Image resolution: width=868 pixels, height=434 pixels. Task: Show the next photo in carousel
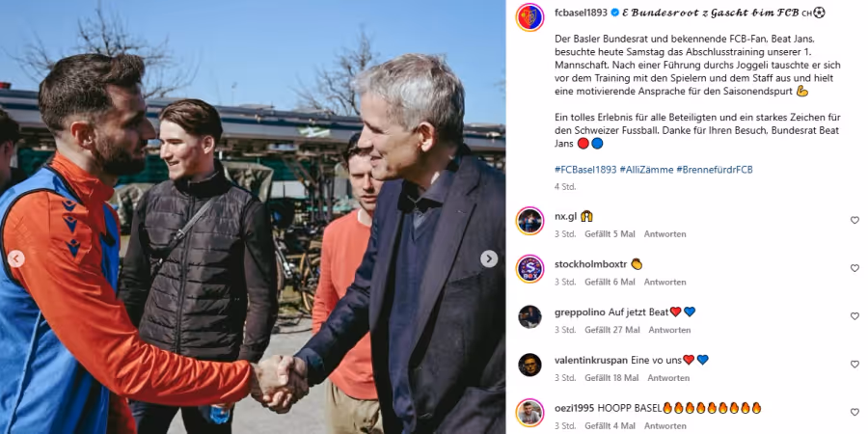tap(489, 258)
